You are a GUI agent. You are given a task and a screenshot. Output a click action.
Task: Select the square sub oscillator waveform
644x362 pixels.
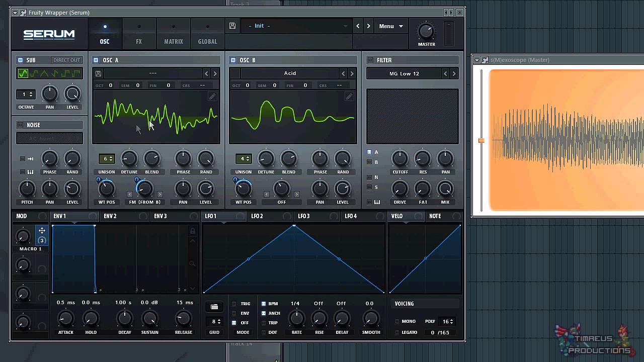click(x=65, y=73)
